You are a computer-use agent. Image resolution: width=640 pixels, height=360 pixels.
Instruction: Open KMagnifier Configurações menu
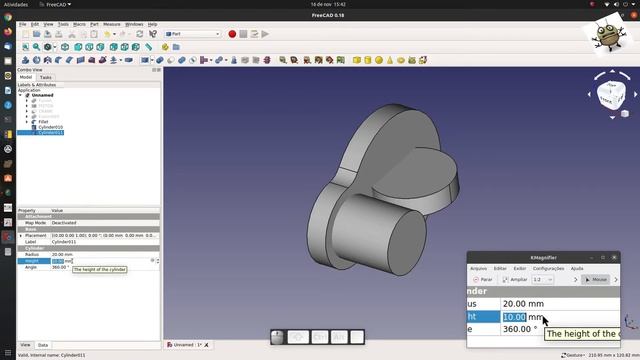click(x=548, y=269)
